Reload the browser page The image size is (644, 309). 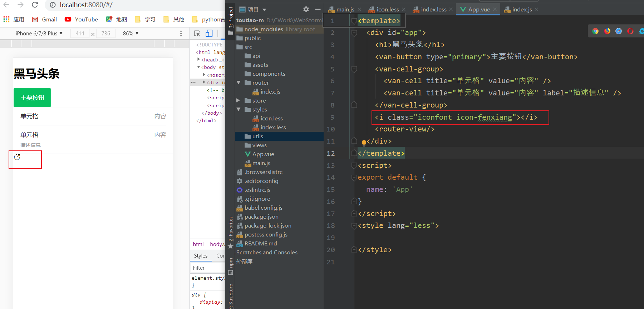(35, 5)
